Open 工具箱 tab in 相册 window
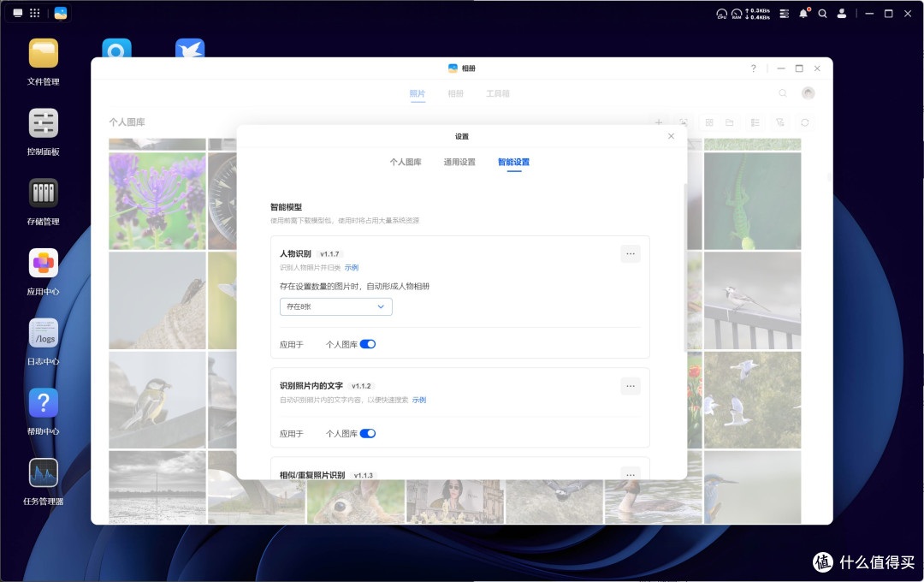This screenshot has height=582, width=924. pos(498,94)
